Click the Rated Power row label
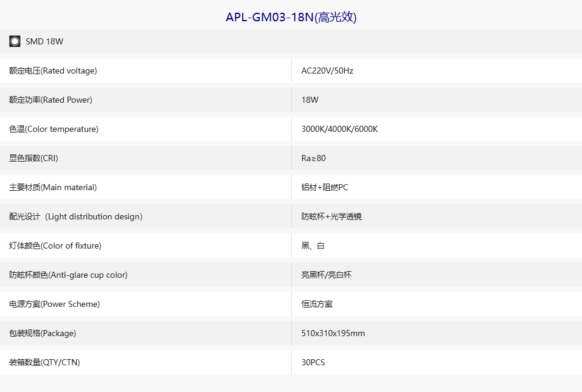The image size is (582, 392). tap(51, 100)
